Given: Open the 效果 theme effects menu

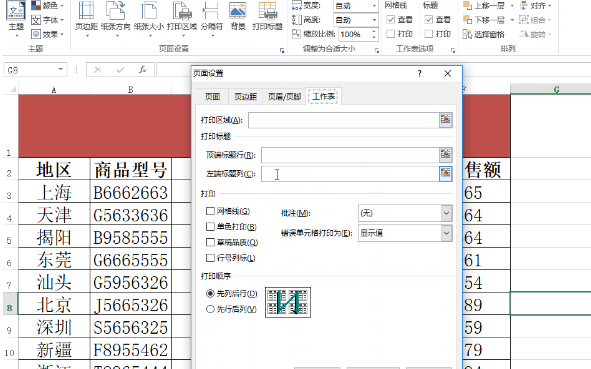Looking at the screenshot, I should 47,34.
